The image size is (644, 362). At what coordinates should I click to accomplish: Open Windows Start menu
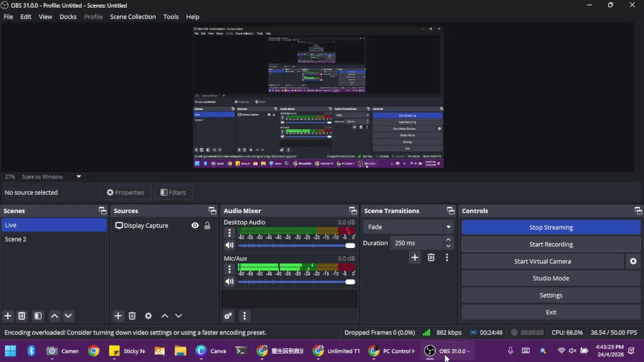pyautogui.click(x=10, y=351)
